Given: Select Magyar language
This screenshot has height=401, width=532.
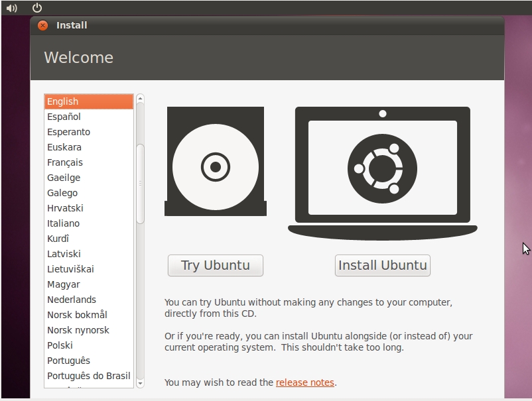Looking at the screenshot, I should tap(89, 284).
